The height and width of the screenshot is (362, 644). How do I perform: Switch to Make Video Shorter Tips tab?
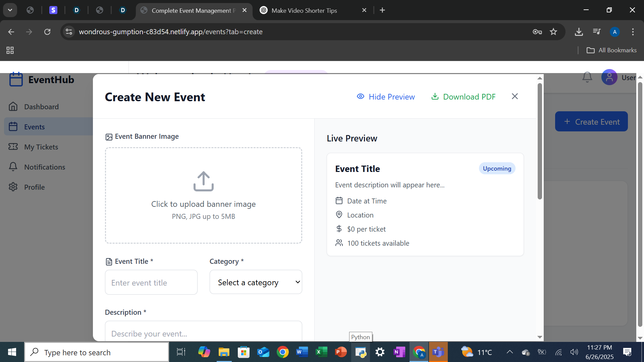[x=304, y=10]
